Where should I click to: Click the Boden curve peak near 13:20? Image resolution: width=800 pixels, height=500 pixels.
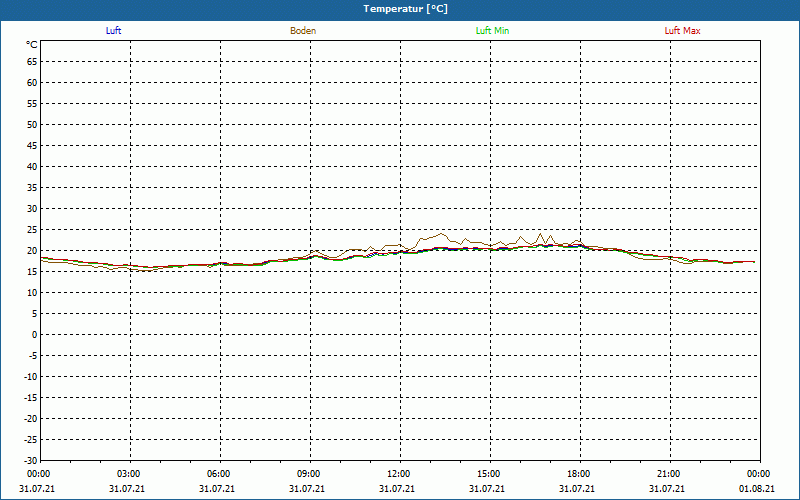pos(441,234)
